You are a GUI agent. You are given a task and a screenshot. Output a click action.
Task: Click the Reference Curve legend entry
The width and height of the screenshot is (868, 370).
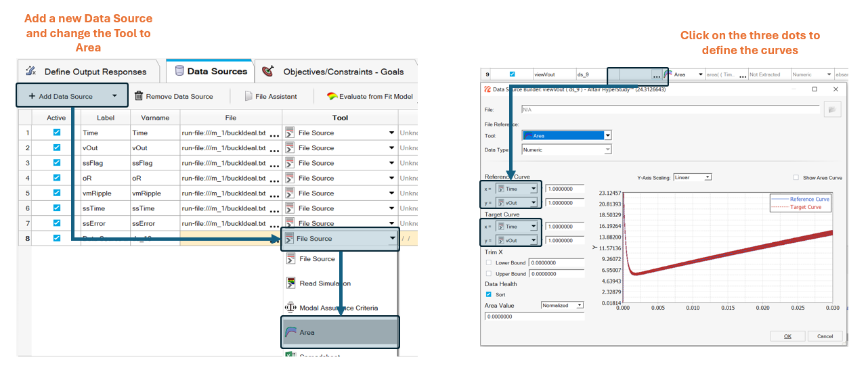point(800,199)
